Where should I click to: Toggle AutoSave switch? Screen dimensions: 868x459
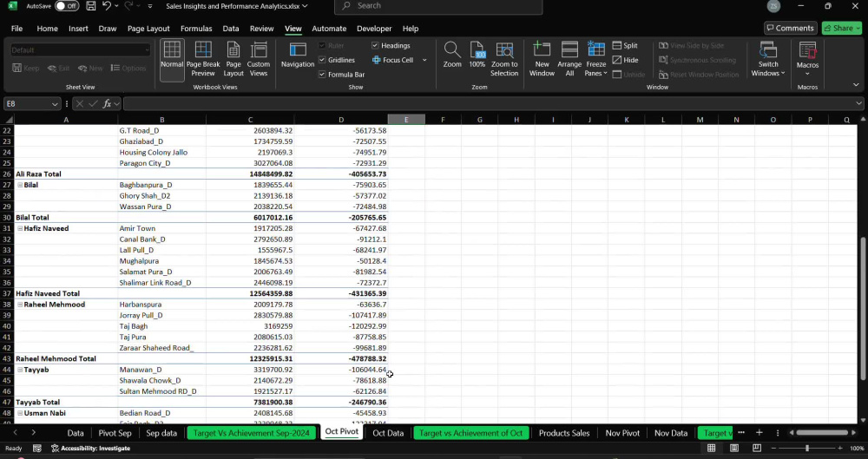tap(67, 6)
